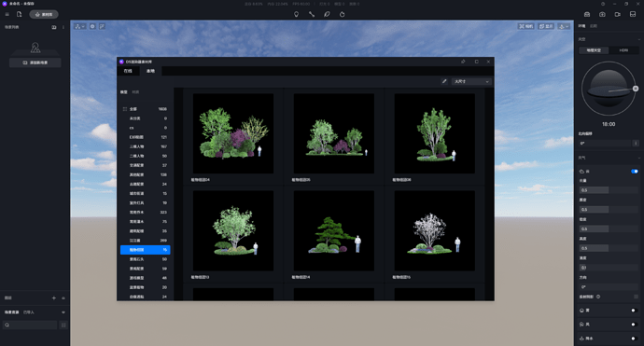
Task: Switch to the second (local) library tab
Action: point(150,71)
